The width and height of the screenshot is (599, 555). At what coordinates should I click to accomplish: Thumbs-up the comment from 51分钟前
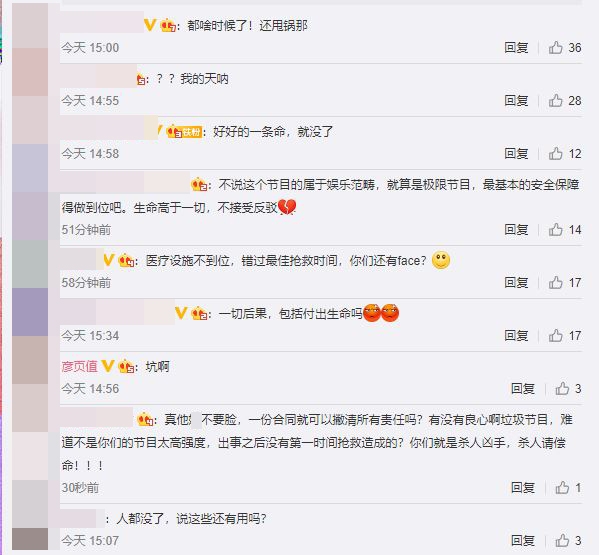[555, 230]
